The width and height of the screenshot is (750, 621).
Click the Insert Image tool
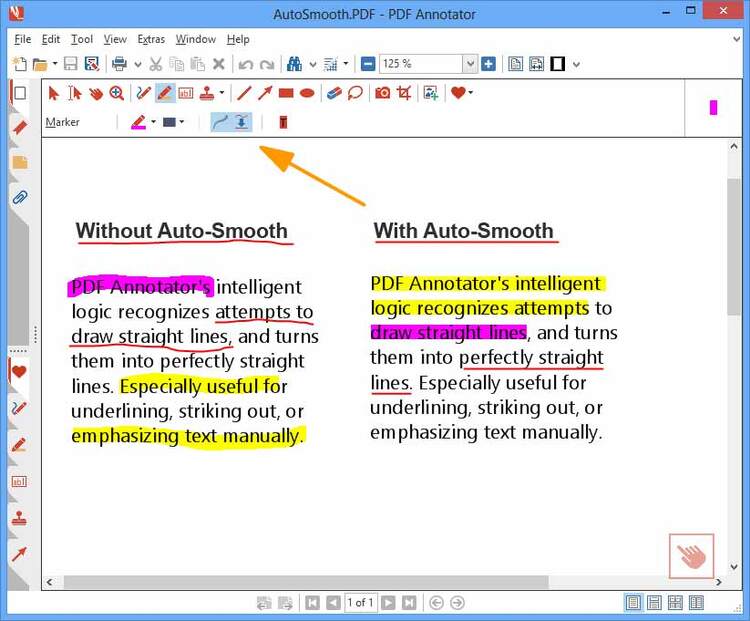(x=430, y=93)
